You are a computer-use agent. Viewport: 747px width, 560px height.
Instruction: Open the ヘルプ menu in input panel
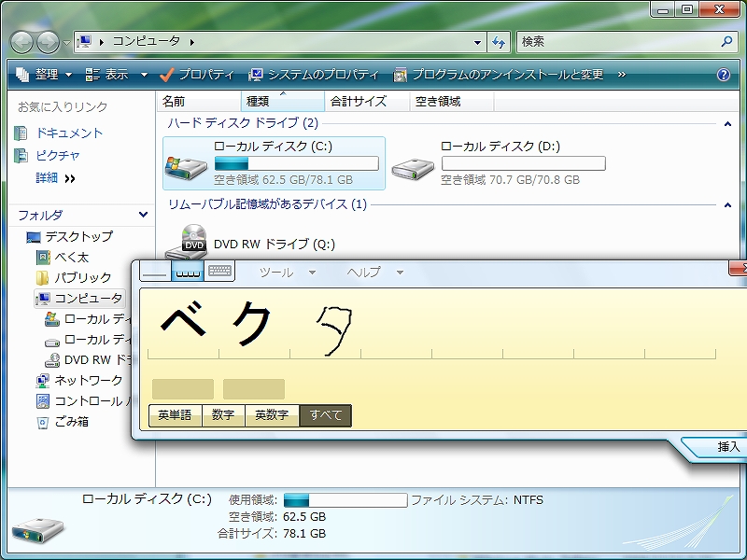(x=364, y=273)
